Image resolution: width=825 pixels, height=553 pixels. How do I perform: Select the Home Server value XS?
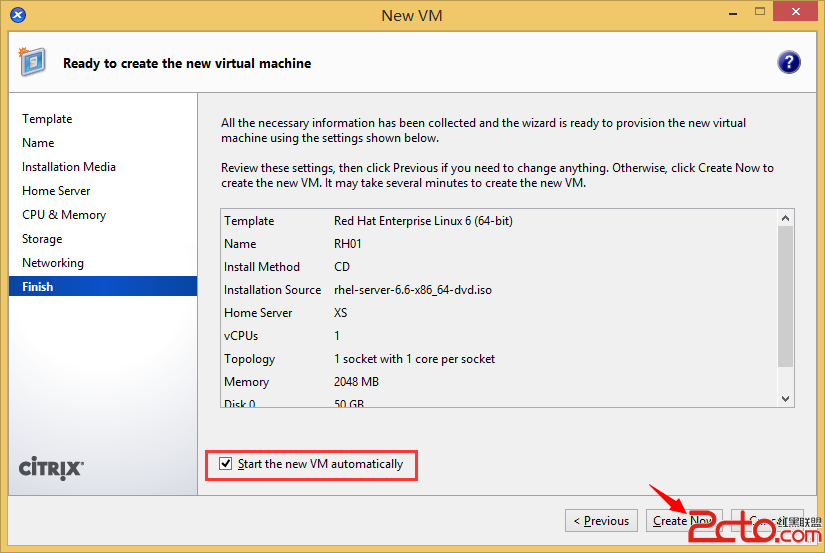tap(340, 313)
